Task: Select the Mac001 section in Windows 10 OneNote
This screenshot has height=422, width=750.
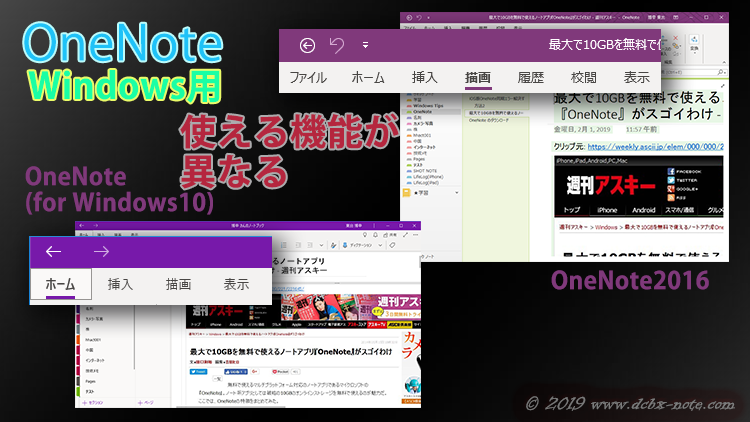Action: click(93, 340)
